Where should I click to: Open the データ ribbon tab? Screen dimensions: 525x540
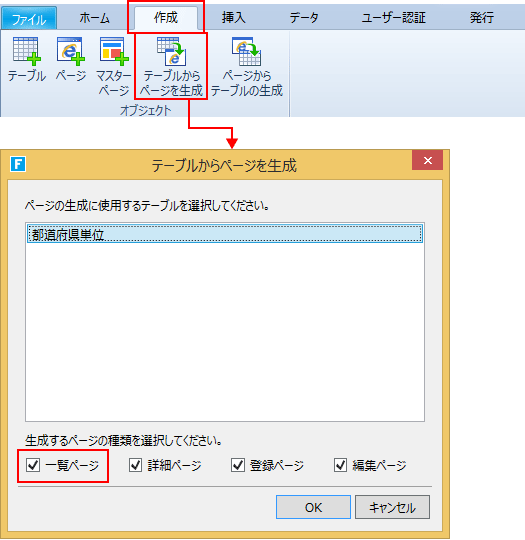coord(304,18)
